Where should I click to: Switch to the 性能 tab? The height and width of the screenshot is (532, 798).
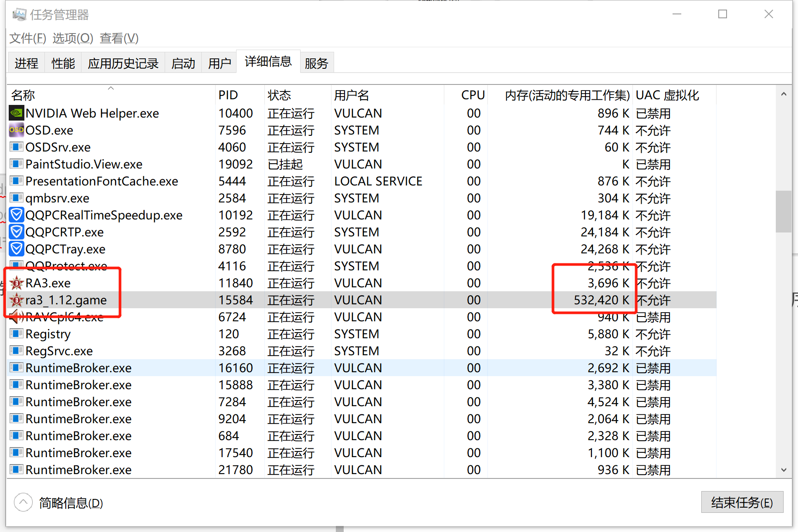coord(62,63)
